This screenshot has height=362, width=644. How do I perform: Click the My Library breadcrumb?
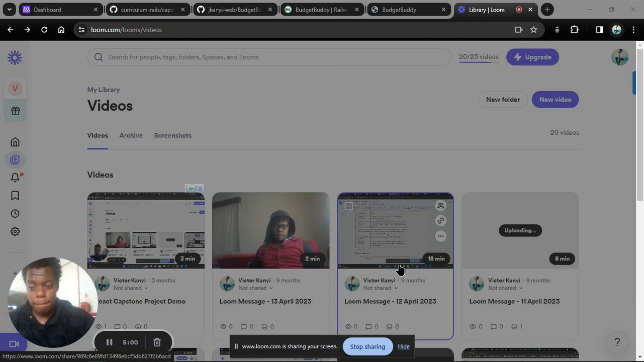pos(104,90)
